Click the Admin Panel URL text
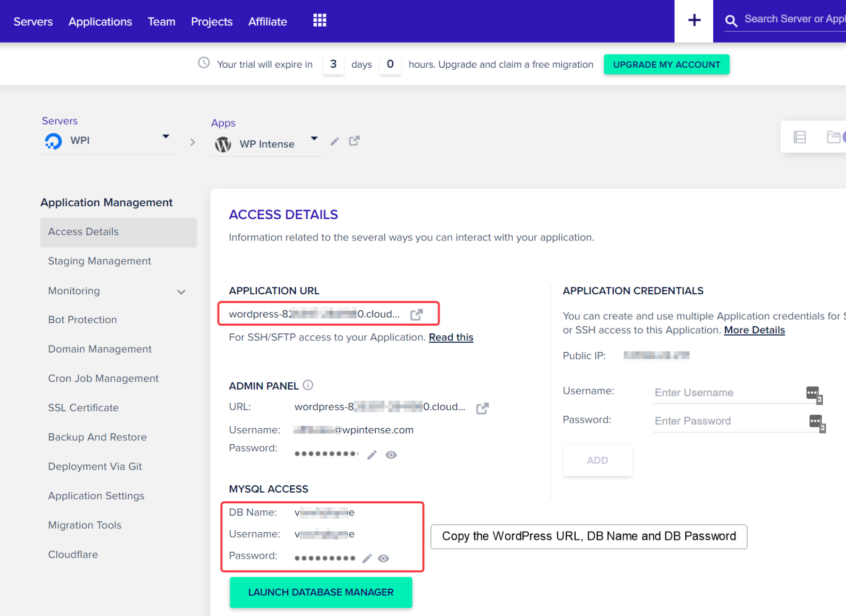846x616 pixels. [x=380, y=407]
